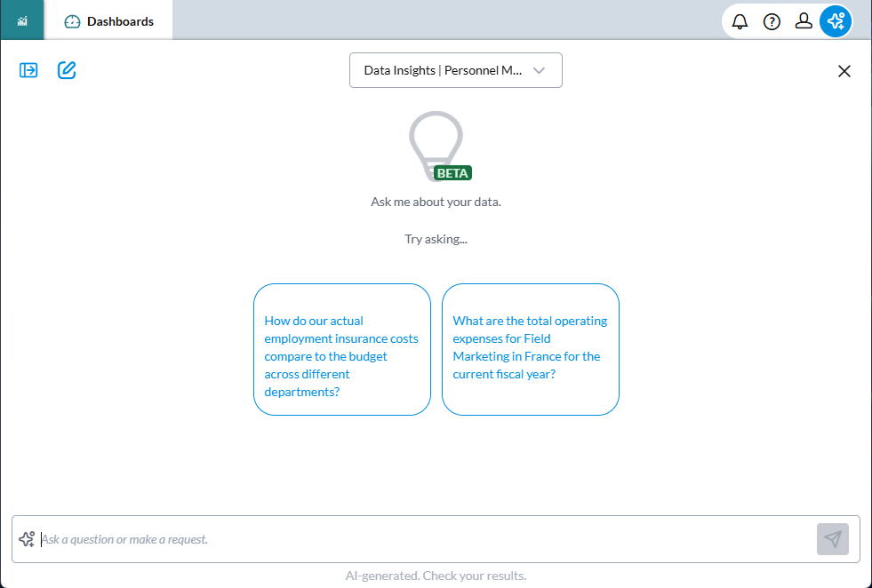Click the sparkle icon in the input box

(27, 539)
